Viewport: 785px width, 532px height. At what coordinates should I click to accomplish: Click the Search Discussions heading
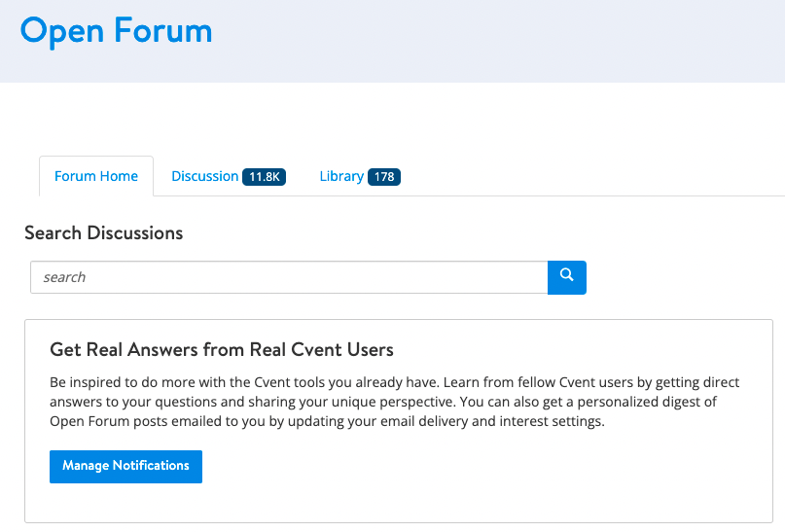coord(104,233)
